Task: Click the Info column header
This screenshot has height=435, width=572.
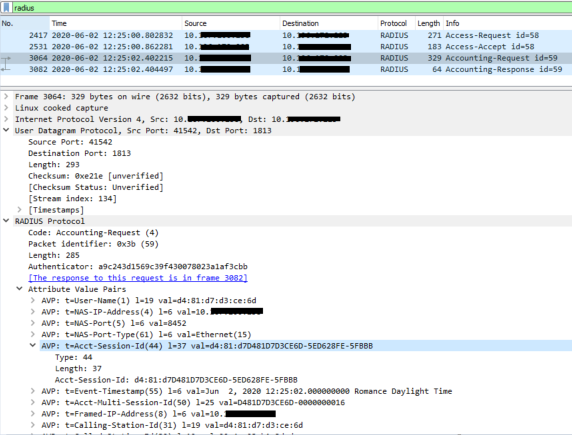Action: tap(508, 23)
